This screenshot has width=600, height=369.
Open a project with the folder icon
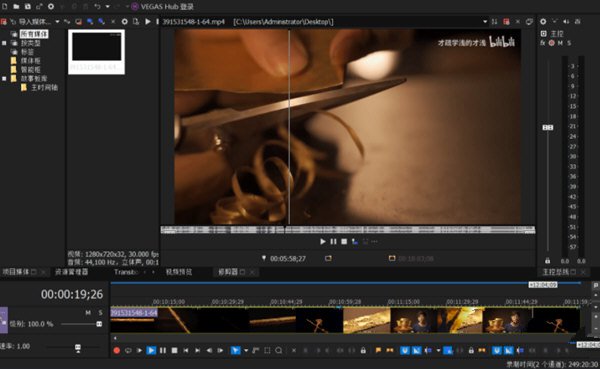[16, 7]
